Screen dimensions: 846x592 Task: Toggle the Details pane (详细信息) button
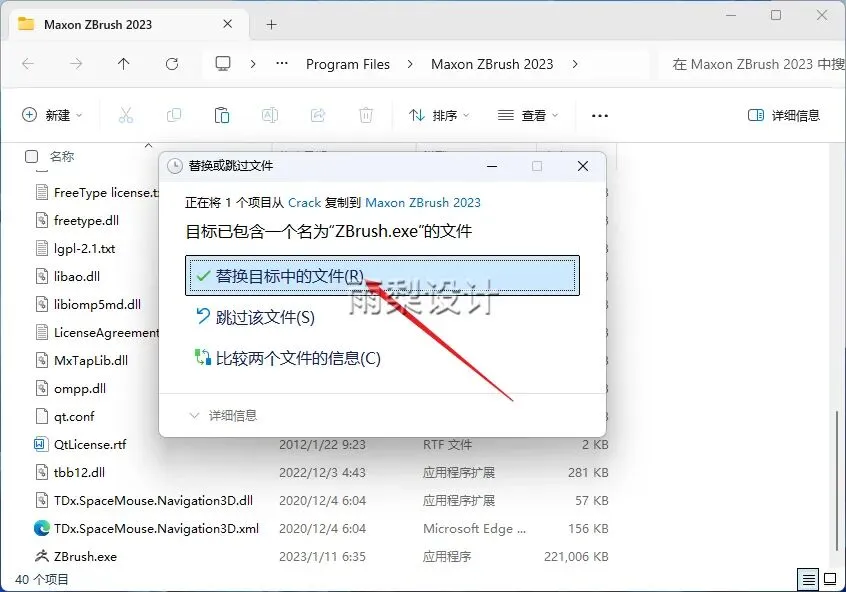click(783, 115)
